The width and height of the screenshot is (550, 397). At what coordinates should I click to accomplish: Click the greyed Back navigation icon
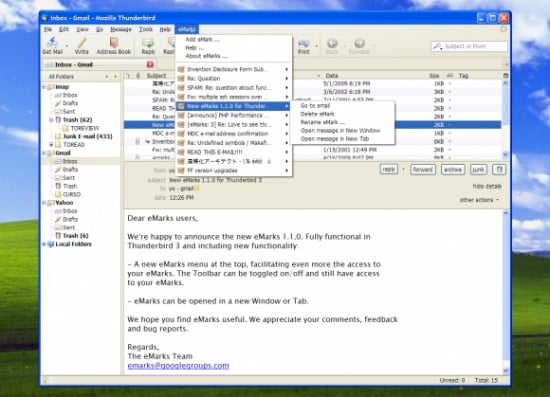click(332, 43)
